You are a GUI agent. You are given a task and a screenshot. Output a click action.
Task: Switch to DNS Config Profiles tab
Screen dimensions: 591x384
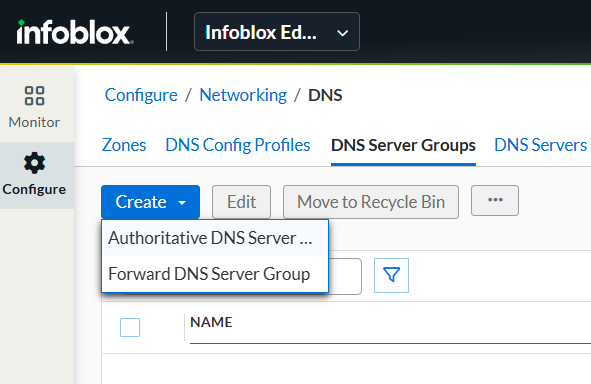click(x=238, y=145)
